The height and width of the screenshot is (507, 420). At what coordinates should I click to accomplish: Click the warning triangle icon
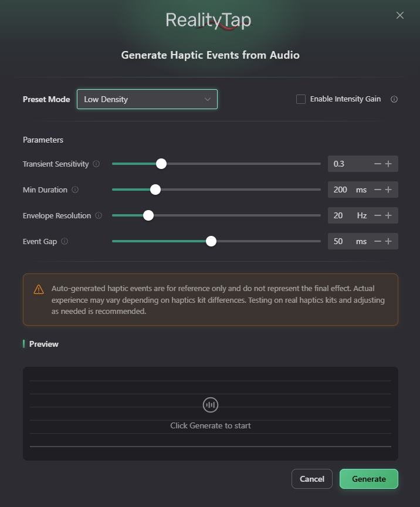(x=39, y=289)
